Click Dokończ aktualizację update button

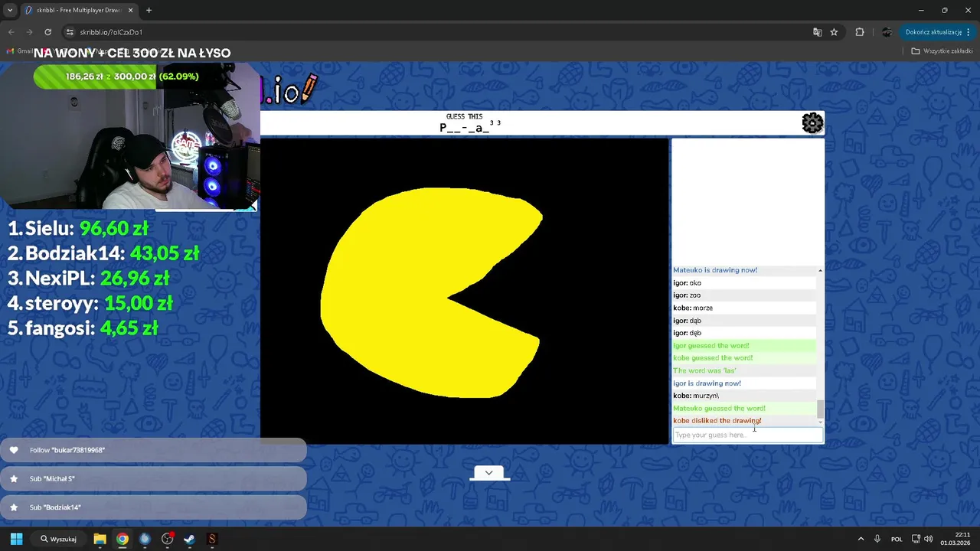[933, 32]
